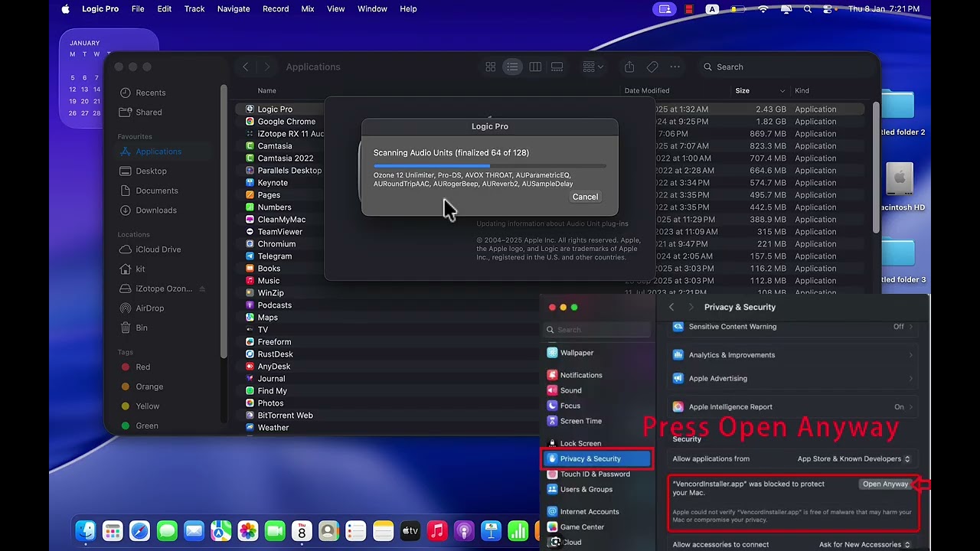Screen dimensions: 980x551
Task: Switch Finder to list view
Action: (x=512, y=67)
